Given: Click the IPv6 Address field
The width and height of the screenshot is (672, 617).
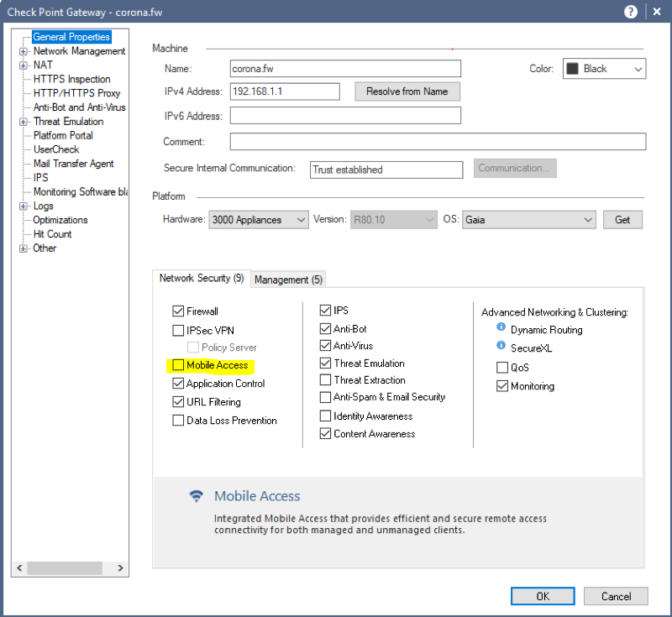Looking at the screenshot, I should pyautogui.click(x=345, y=116).
